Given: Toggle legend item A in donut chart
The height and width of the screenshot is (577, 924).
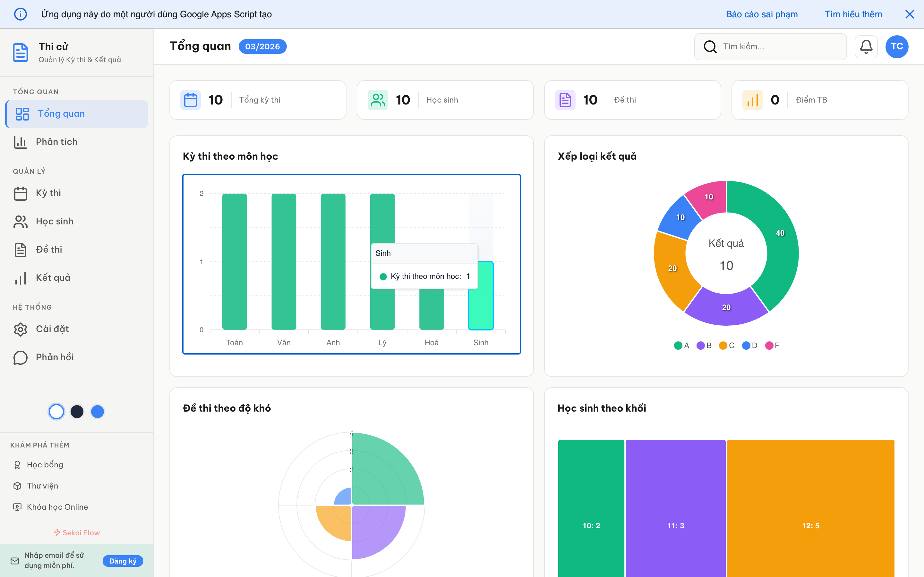Looking at the screenshot, I should (681, 345).
